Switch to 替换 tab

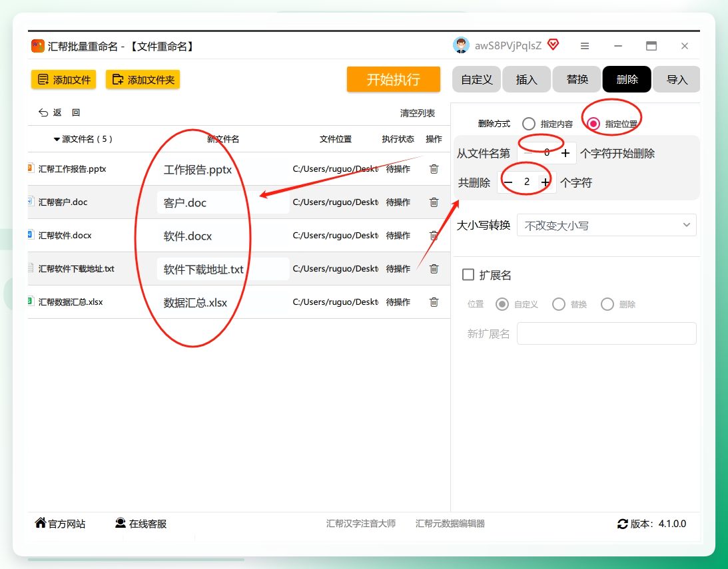(x=577, y=79)
